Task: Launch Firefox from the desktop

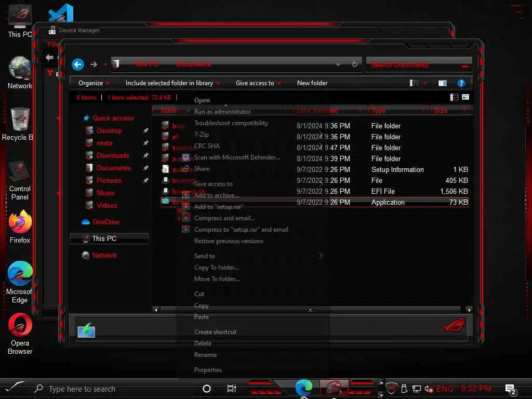Action: coord(20,227)
